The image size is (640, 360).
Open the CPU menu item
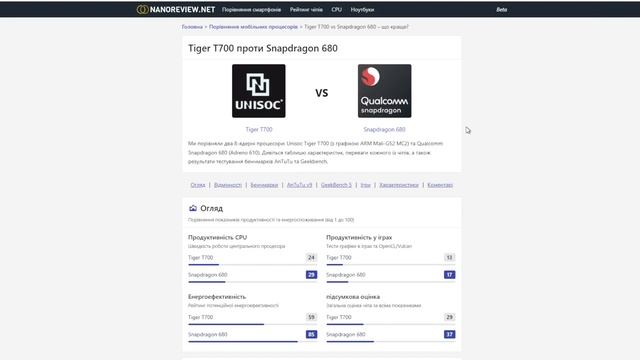click(x=337, y=9)
